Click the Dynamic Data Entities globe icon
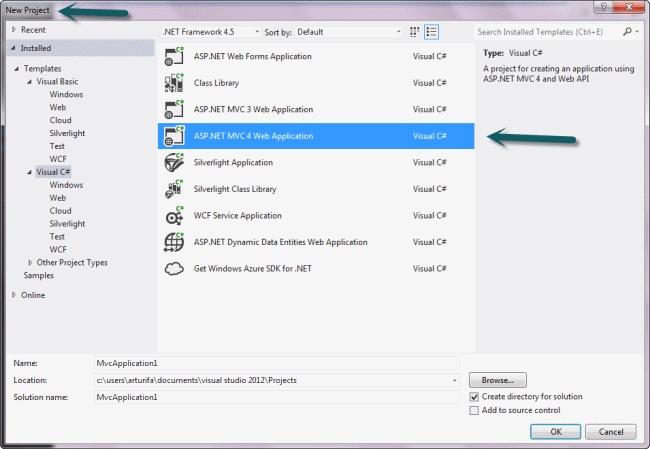This screenshot has height=449, width=650. 174,242
